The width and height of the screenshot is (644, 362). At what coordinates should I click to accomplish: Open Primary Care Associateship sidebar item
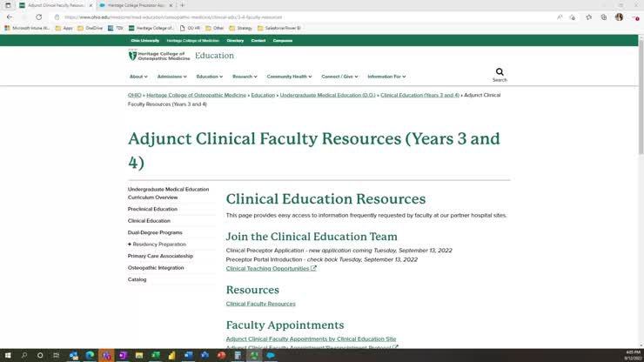pos(160,256)
